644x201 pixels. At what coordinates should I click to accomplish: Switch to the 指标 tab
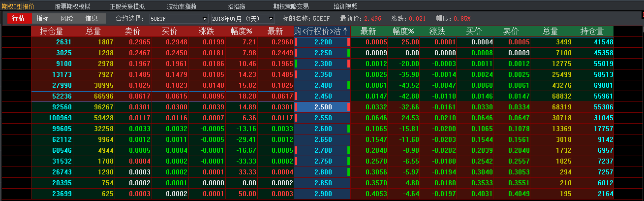pyautogui.click(x=42, y=18)
